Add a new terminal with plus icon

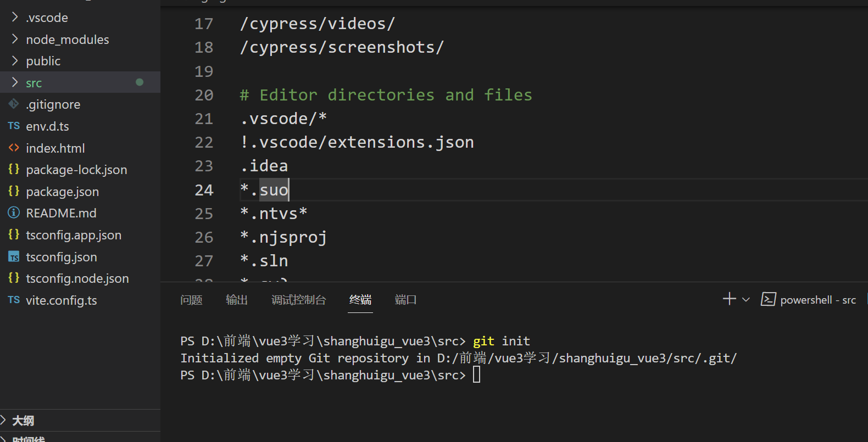(x=729, y=299)
